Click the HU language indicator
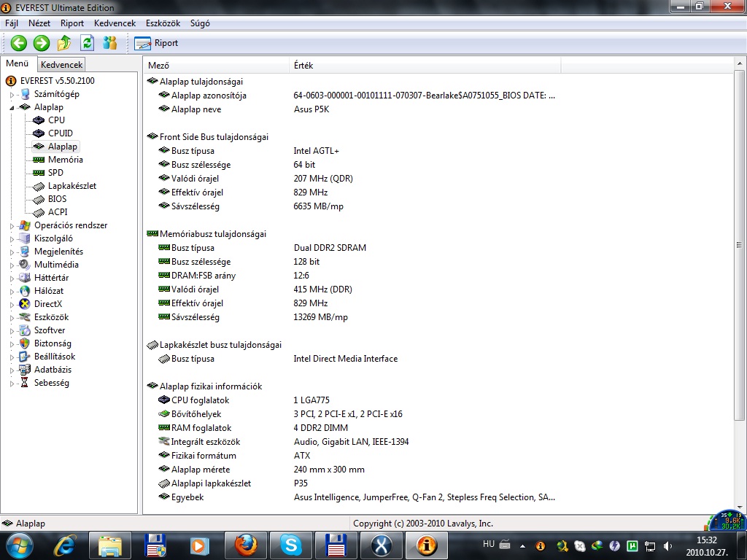Image resolution: width=747 pixels, height=560 pixels. click(x=488, y=544)
